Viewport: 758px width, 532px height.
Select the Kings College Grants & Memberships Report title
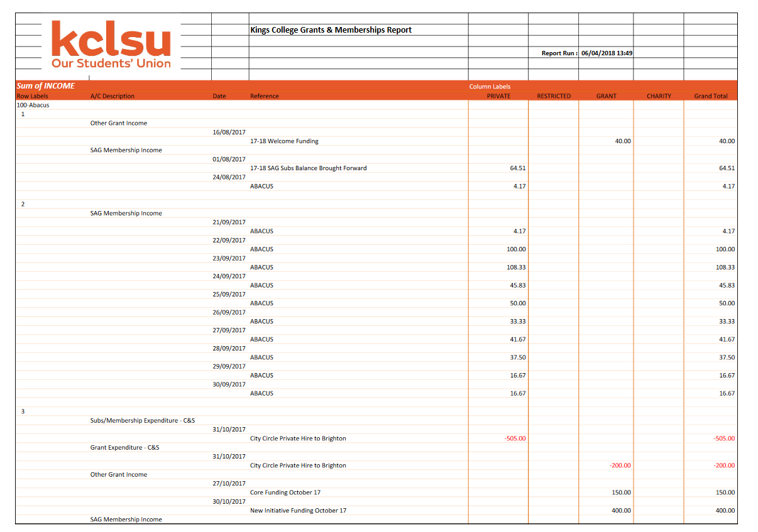[x=331, y=30]
